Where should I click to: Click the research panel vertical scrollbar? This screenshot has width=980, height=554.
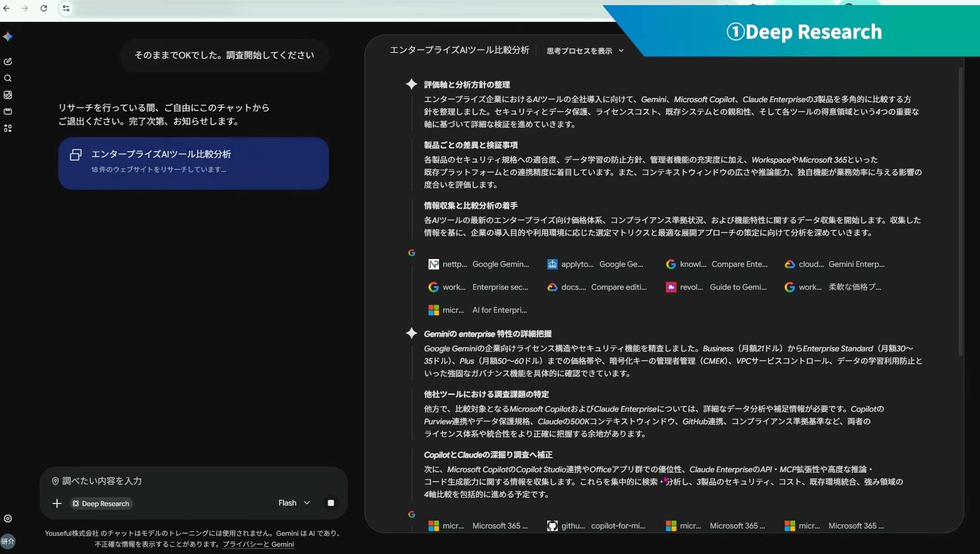tap(960, 211)
